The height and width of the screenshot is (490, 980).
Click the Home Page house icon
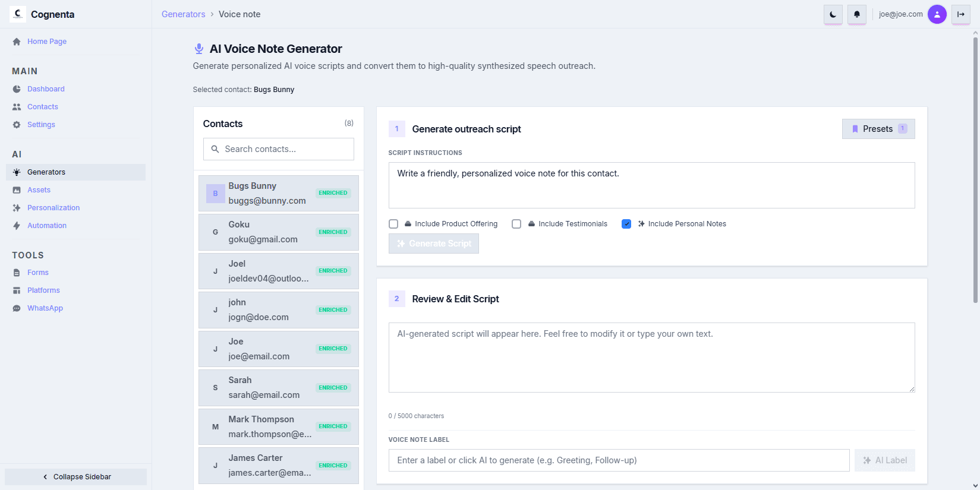(x=17, y=42)
